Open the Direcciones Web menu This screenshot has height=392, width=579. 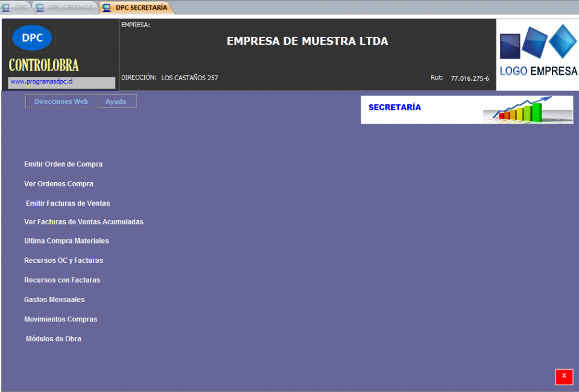pos(62,101)
